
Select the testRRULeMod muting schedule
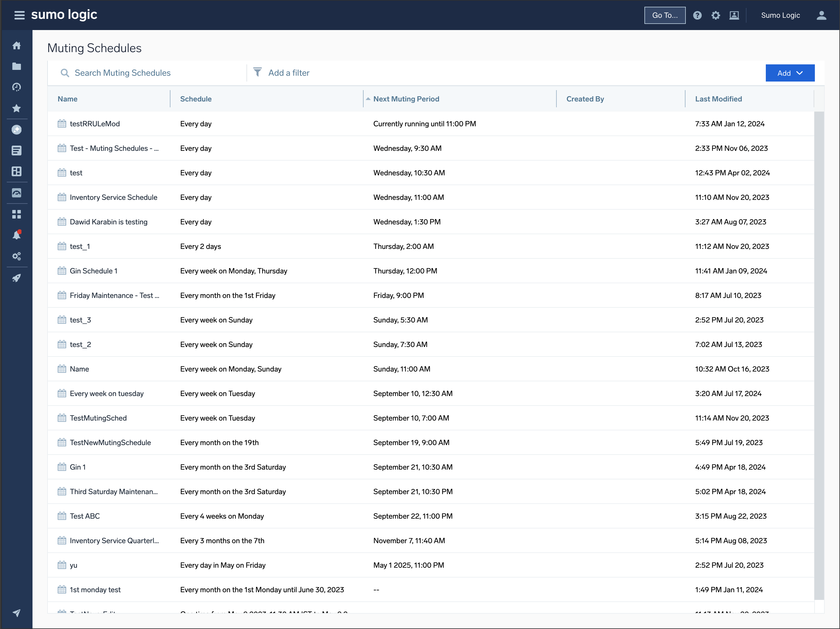[94, 123]
